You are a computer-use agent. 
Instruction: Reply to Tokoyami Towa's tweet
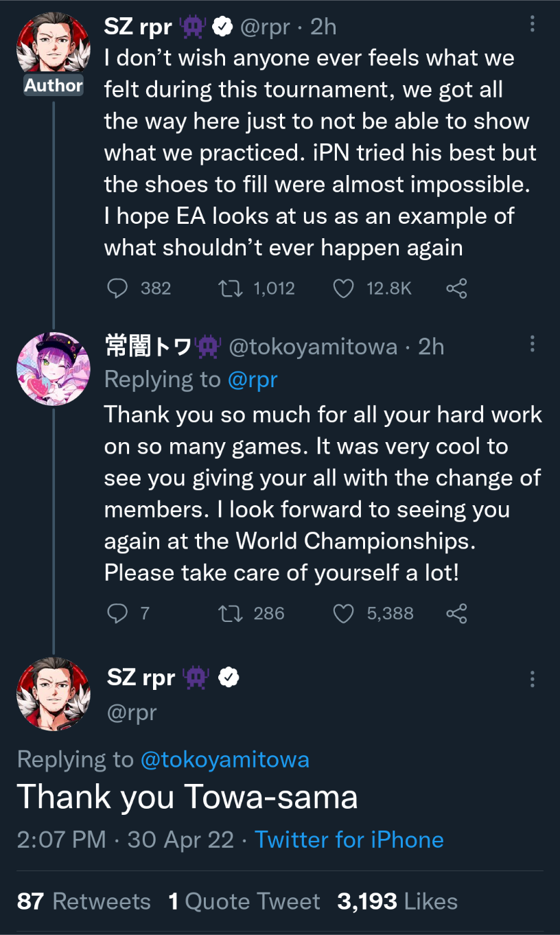pyautogui.click(x=118, y=612)
